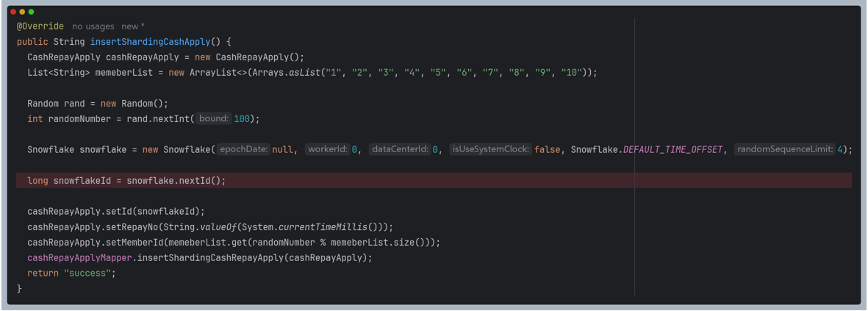Click the yellow minimize window button
This screenshot has width=868, height=311.
click(x=22, y=12)
